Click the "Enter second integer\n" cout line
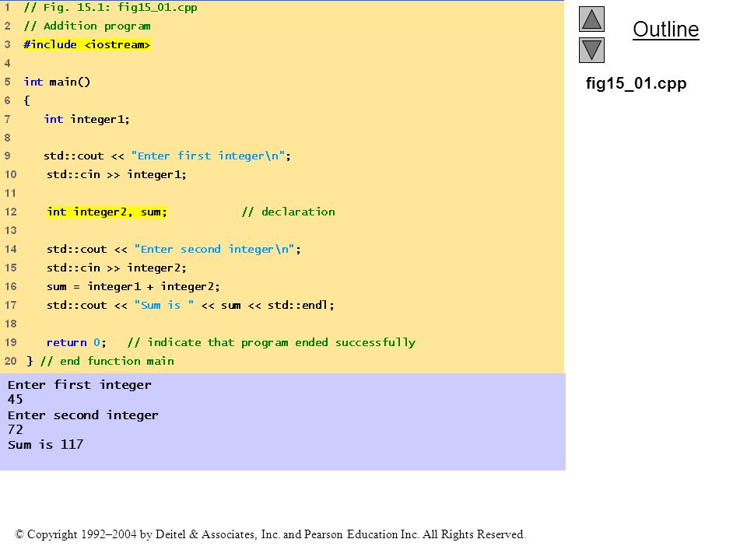This screenshot has height=560, width=747. tap(174, 250)
